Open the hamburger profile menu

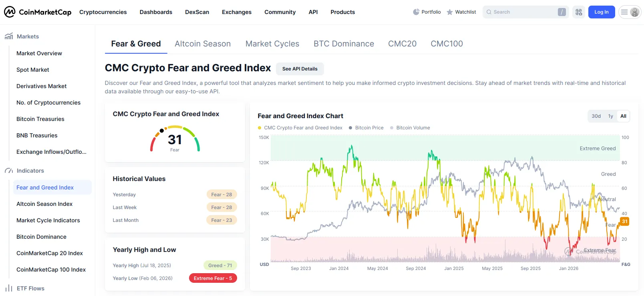coord(630,12)
